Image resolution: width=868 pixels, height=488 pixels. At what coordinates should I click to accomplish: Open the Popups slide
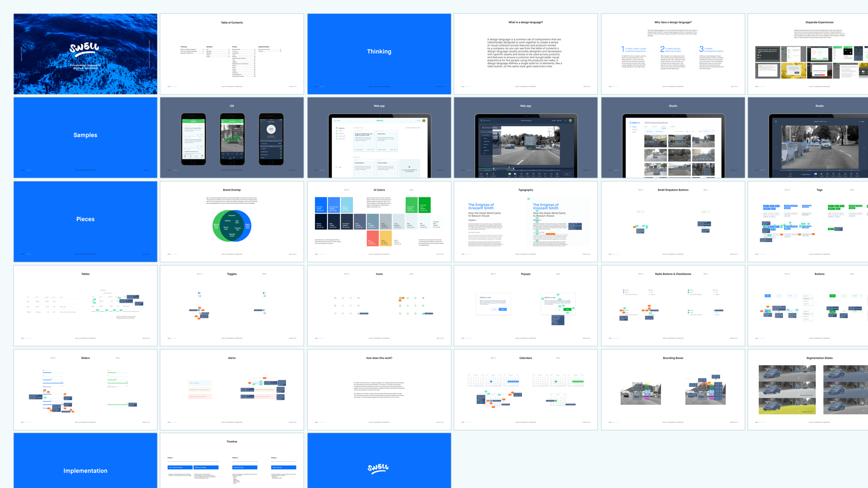coord(526,305)
